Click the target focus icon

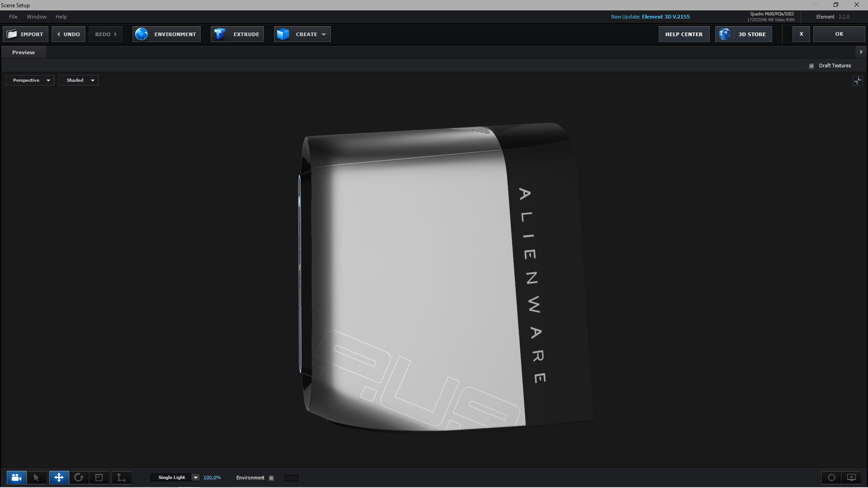(x=831, y=478)
